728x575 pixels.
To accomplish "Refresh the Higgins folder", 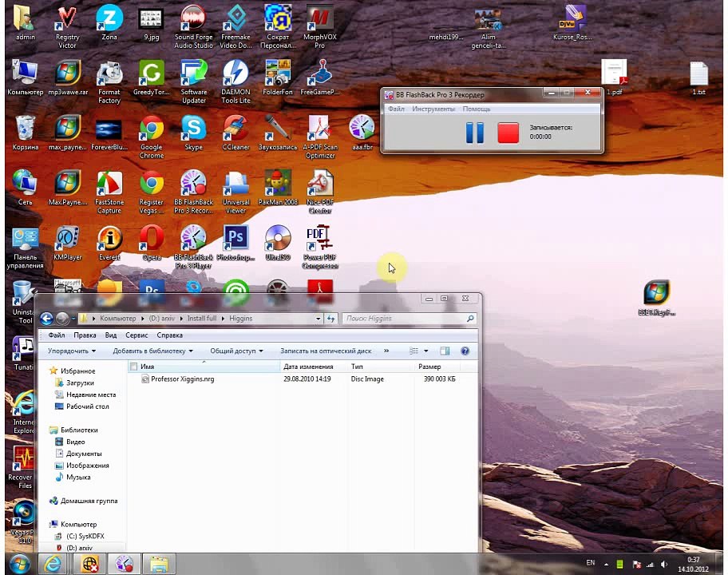I will click(x=330, y=319).
